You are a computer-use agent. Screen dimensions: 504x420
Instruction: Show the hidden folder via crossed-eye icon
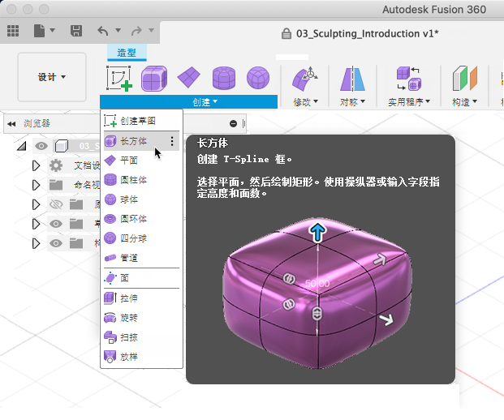56,204
